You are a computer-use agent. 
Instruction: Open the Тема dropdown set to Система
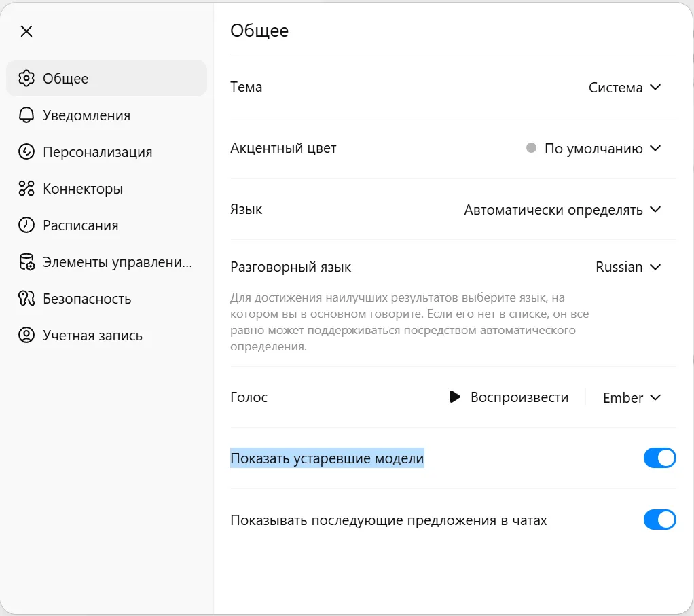(625, 88)
